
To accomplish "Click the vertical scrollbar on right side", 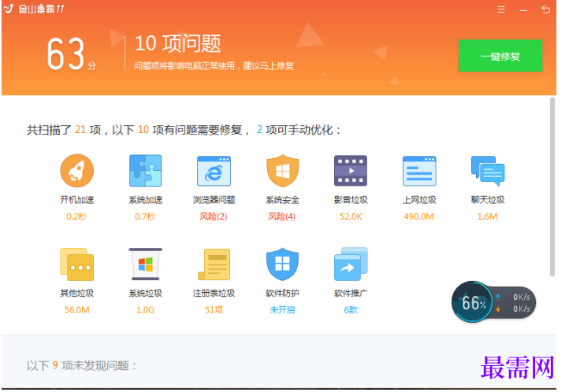I will 552,187.
